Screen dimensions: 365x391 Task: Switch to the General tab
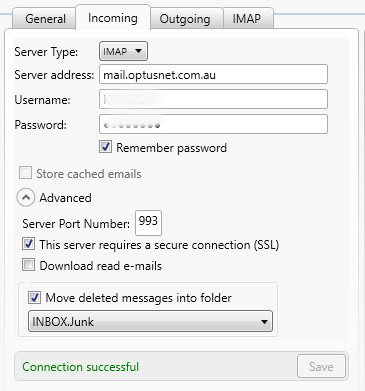(x=45, y=19)
